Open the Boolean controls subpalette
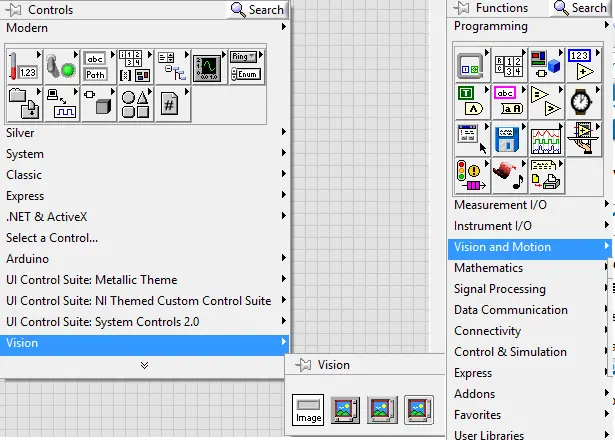 point(62,66)
